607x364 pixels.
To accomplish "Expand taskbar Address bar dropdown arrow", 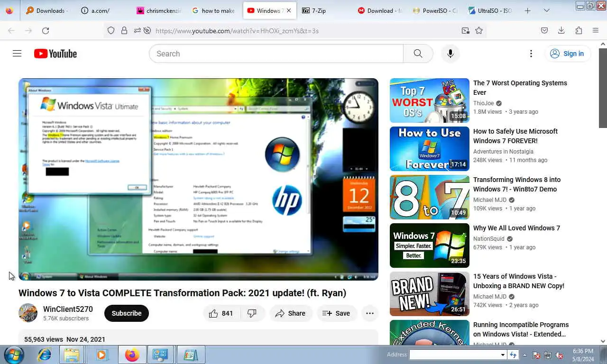I will [503, 355].
